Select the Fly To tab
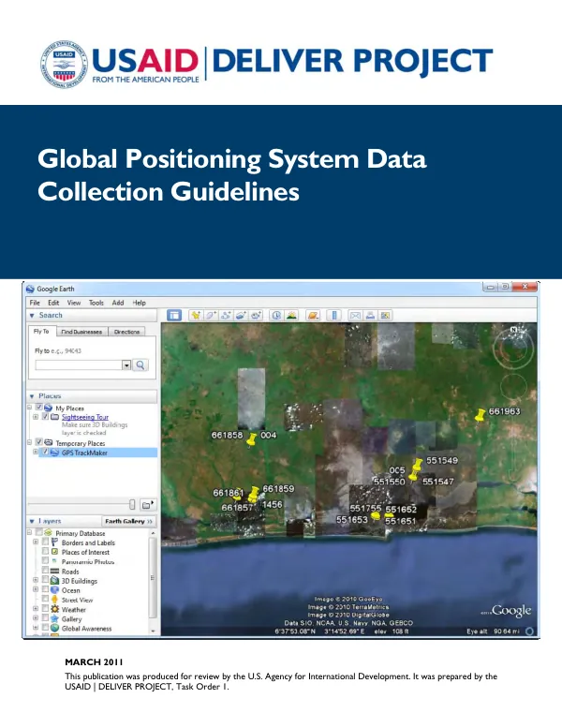The image size is (562, 728). [41, 331]
